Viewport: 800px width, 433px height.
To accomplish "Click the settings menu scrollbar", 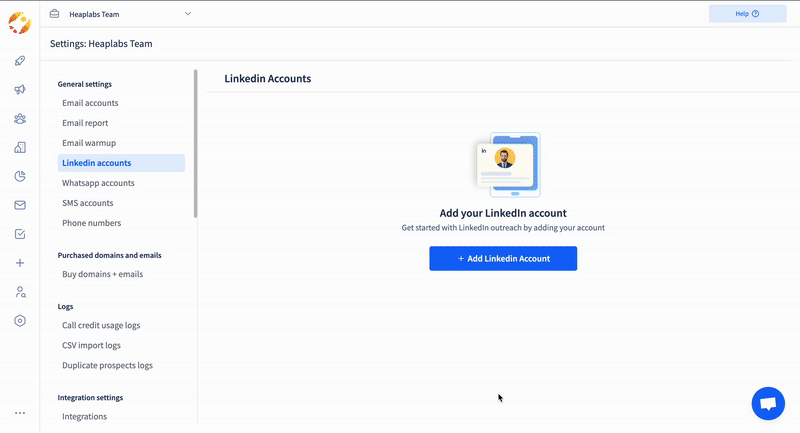I will pos(195,144).
